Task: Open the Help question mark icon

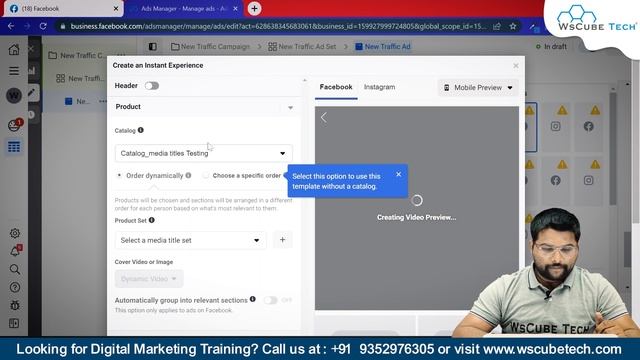Action: (x=15, y=287)
